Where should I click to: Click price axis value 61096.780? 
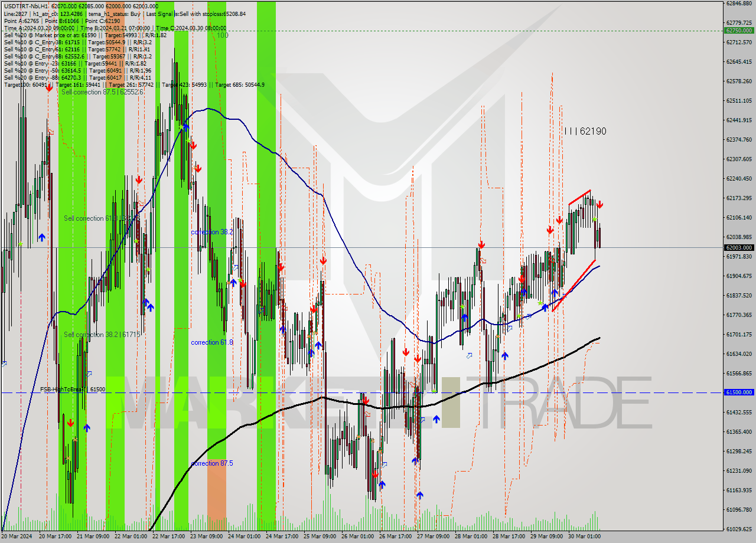739,509
